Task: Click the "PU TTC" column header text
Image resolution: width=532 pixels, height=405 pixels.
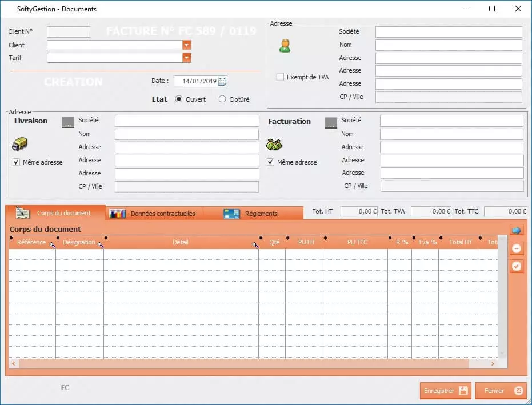Action: pos(357,242)
